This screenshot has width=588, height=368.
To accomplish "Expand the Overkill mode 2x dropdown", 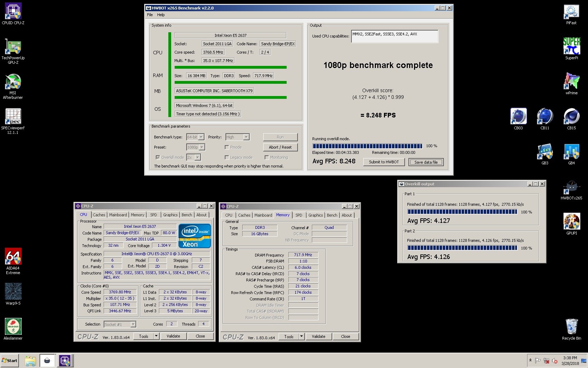I will 198,157.
